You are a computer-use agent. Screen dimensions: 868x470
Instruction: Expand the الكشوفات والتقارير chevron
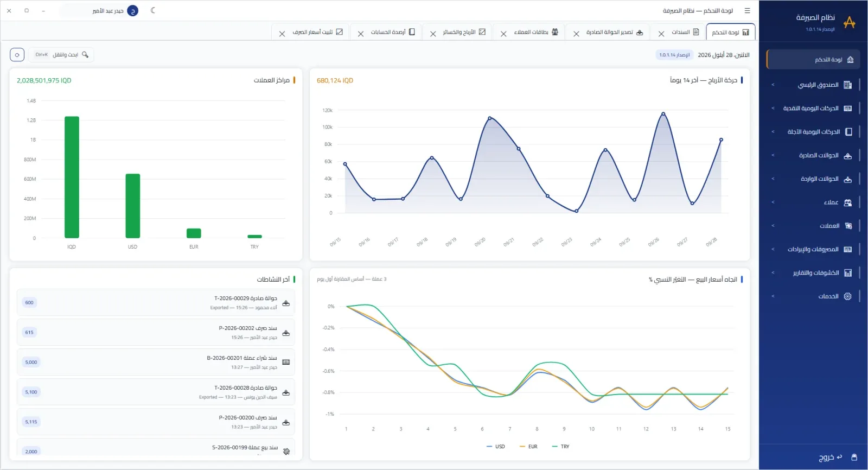point(773,273)
